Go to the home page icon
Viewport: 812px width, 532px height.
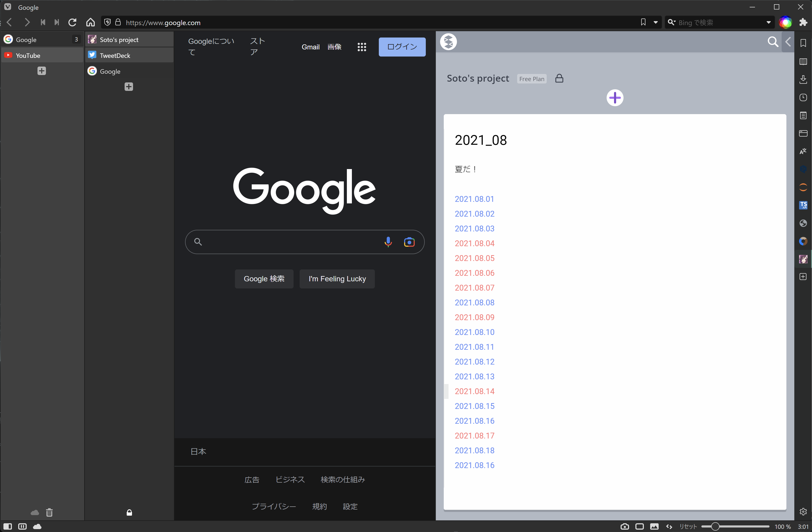point(90,22)
